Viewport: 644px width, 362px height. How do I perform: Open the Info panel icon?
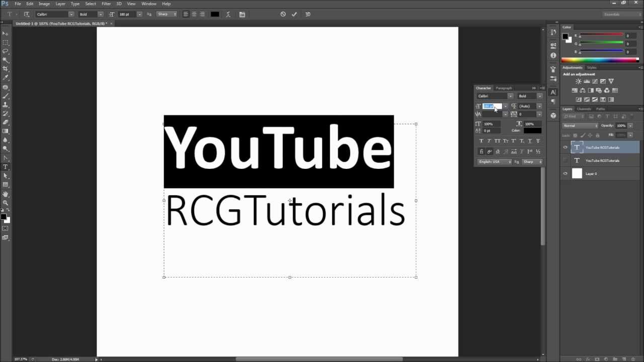pyautogui.click(x=553, y=55)
